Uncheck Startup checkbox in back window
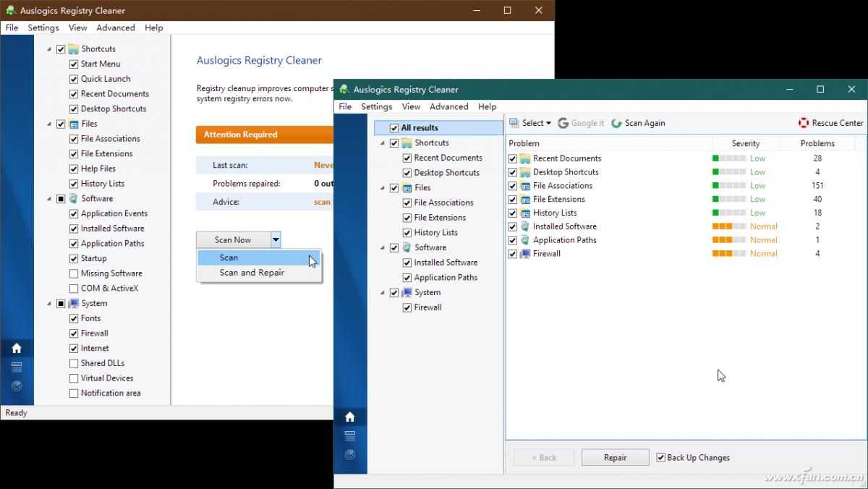Viewport: 868px width, 489px height. tap(74, 258)
